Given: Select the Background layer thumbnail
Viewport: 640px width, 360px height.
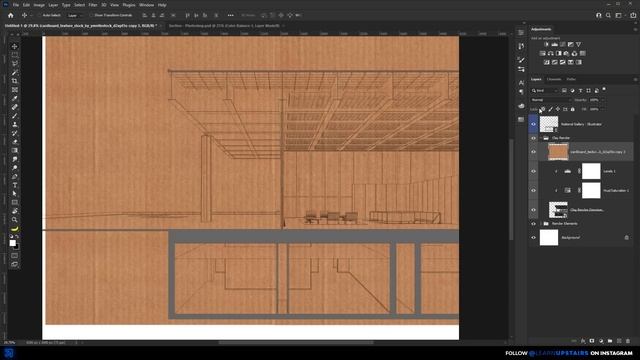Looking at the screenshot, I should [549, 238].
